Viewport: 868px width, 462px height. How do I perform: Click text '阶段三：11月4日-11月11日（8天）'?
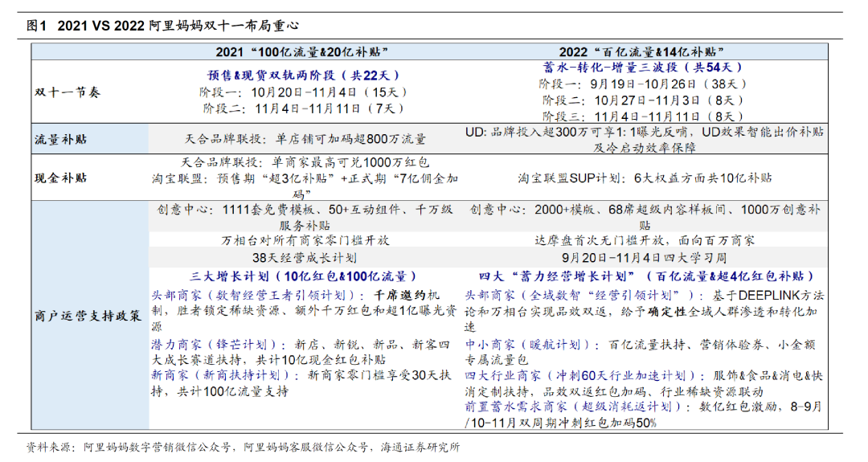coord(643,117)
